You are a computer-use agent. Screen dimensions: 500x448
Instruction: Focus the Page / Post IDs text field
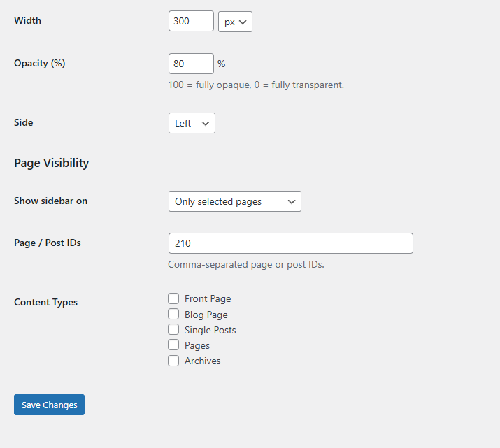tap(290, 243)
